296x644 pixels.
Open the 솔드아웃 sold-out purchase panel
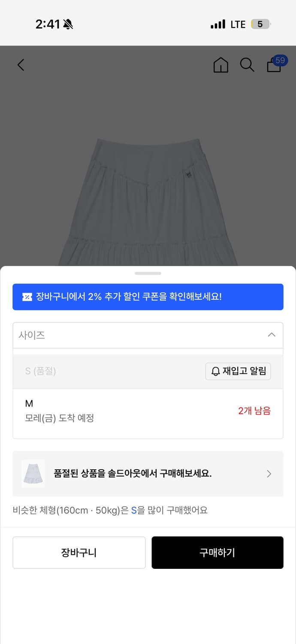[x=148, y=474]
